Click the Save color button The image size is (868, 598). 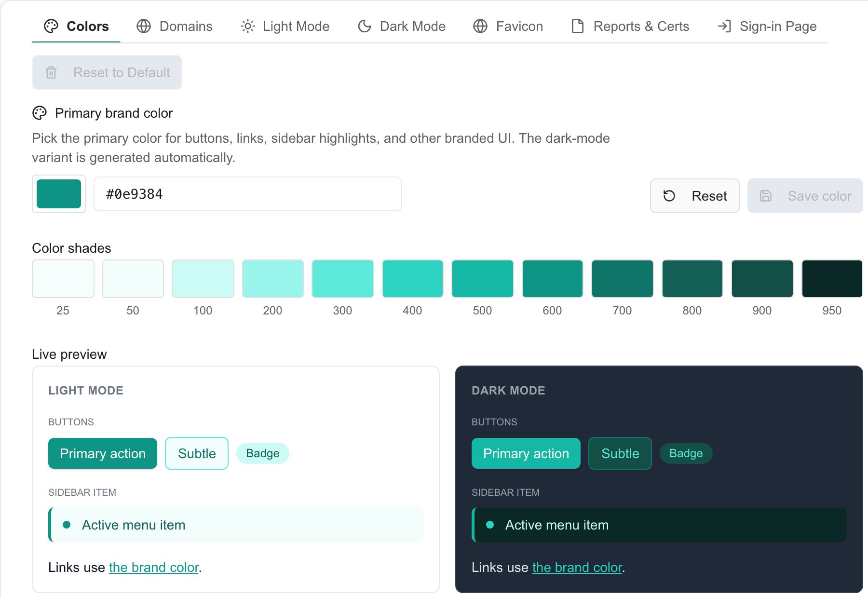point(805,196)
